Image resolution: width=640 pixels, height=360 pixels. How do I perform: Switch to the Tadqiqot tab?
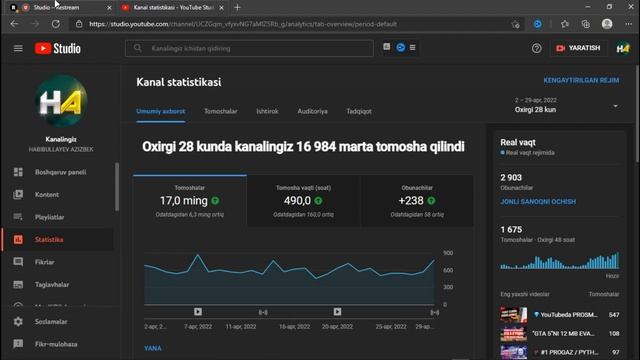tap(359, 111)
